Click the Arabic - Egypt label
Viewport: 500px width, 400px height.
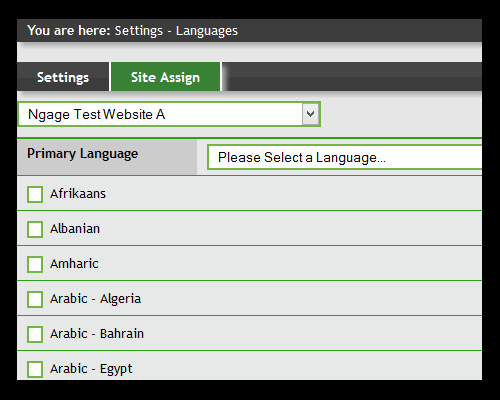click(x=91, y=369)
